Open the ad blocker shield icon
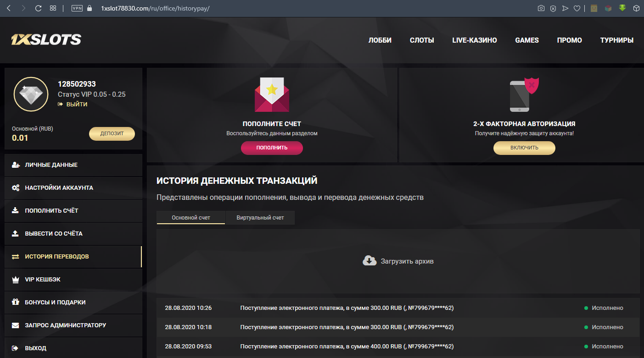644x358 pixels. (554, 8)
